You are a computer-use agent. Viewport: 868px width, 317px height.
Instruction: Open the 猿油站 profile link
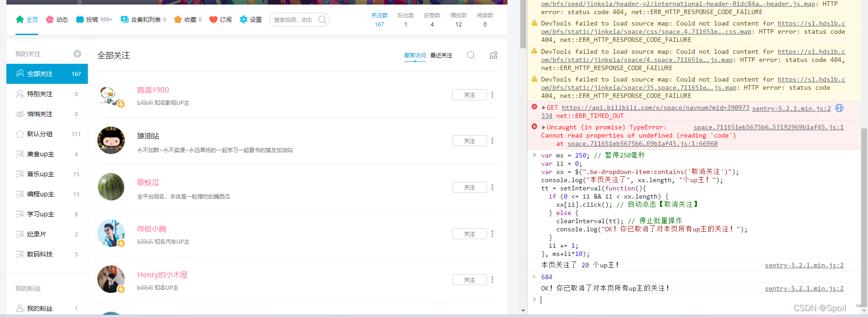(148, 136)
